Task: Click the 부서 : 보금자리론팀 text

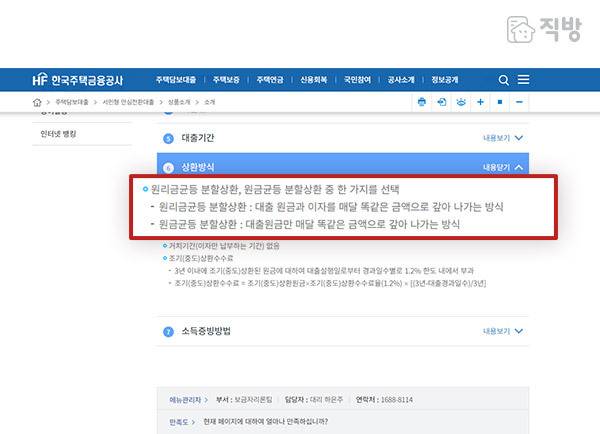Action: click(x=244, y=400)
